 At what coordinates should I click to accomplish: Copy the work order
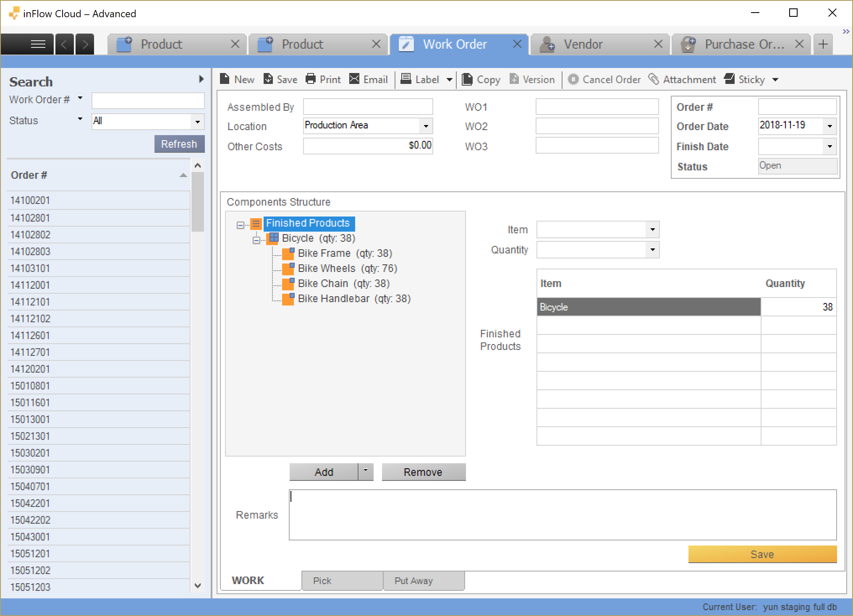coord(481,79)
